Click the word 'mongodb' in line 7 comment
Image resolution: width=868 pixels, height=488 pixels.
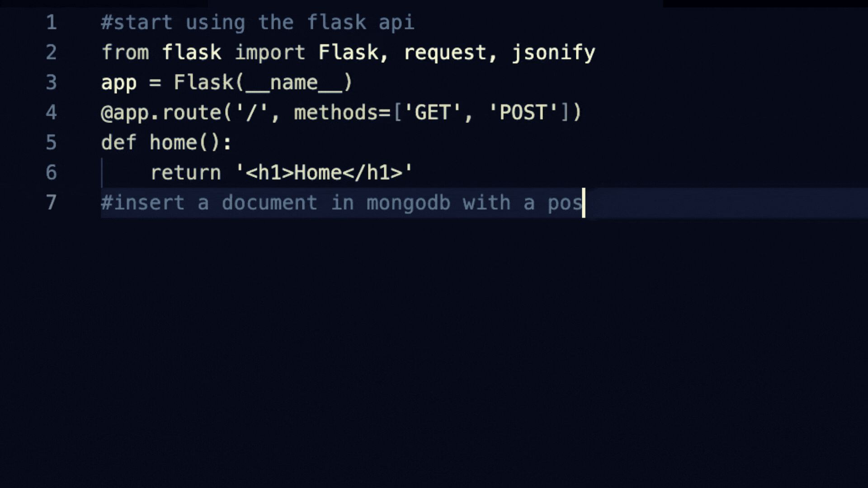pyautogui.click(x=409, y=203)
